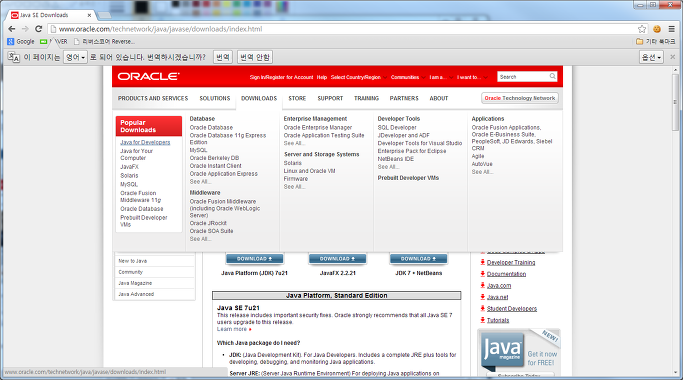Click See All under Applications

[482, 172]
